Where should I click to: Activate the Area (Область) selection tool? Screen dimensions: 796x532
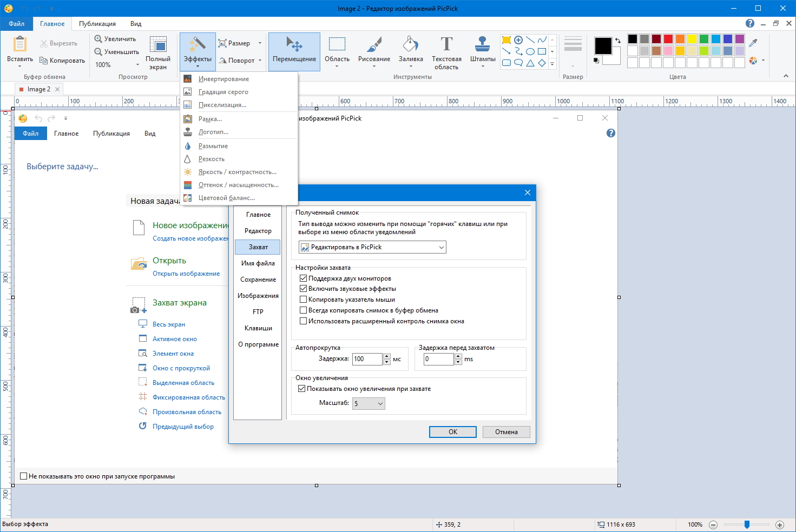pos(337,44)
